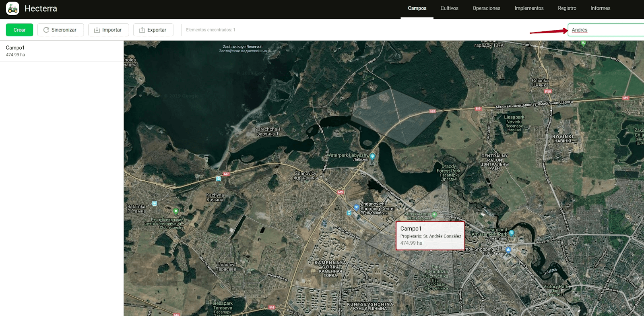Go to the Operaciones tab
The height and width of the screenshot is (316, 644).
(486, 8)
